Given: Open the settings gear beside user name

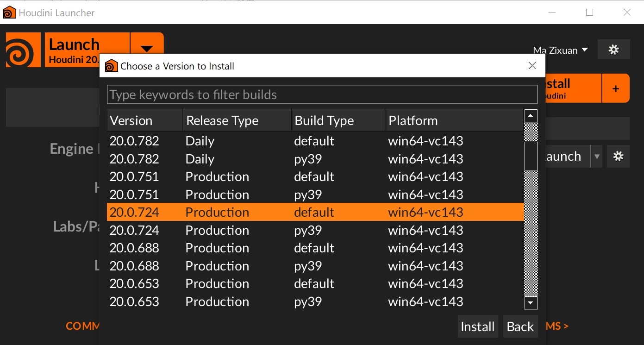Looking at the screenshot, I should point(613,50).
